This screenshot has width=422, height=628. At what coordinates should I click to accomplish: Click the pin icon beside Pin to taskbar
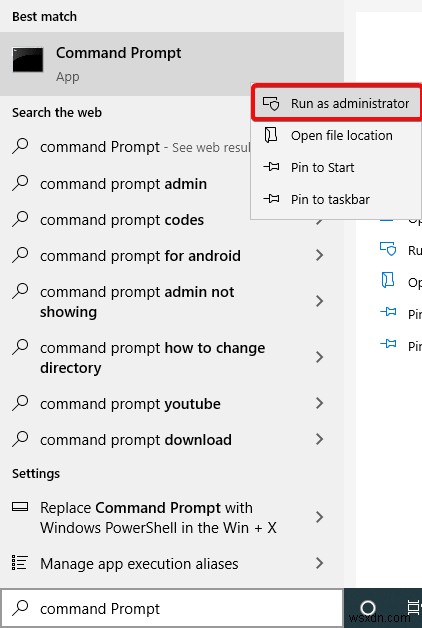coord(271,198)
